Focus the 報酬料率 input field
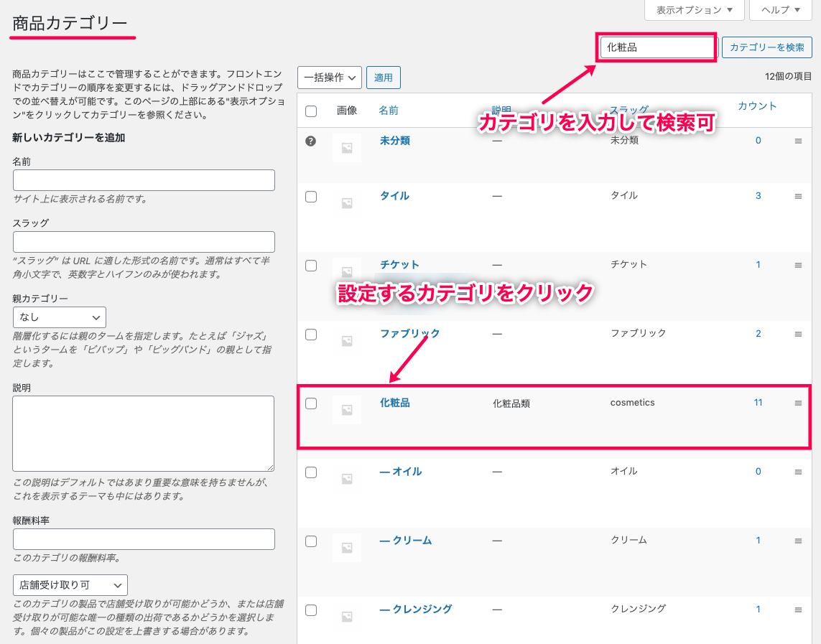This screenshot has width=821, height=644. pyautogui.click(x=144, y=539)
